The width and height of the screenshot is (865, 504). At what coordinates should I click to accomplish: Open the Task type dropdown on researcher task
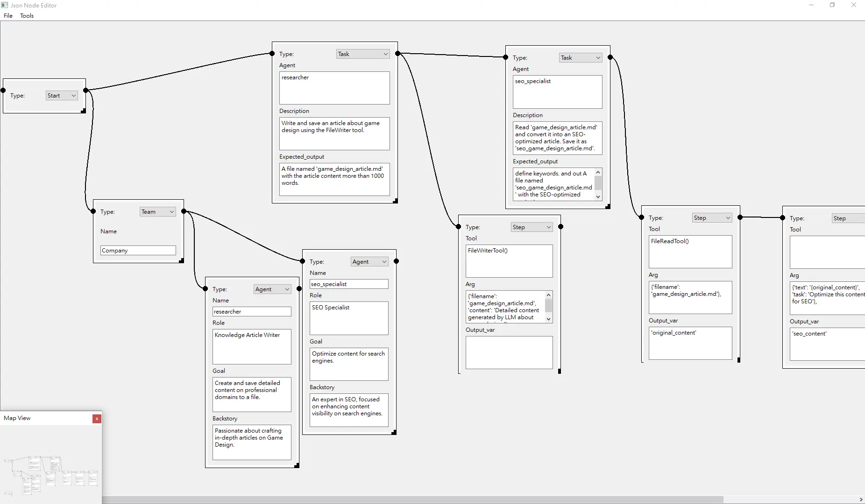pos(362,54)
